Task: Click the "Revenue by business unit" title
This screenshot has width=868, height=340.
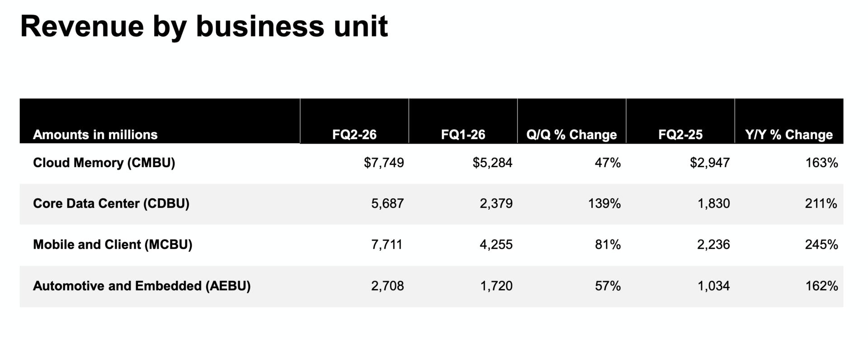Action: tap(204, 26)
